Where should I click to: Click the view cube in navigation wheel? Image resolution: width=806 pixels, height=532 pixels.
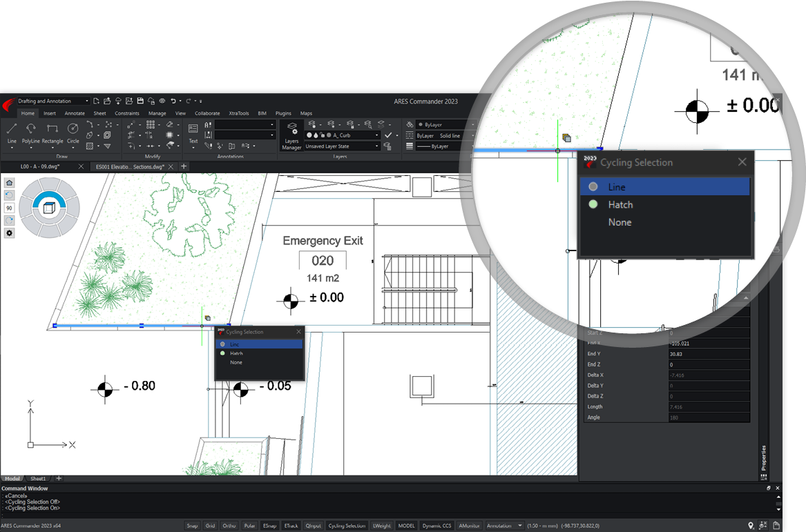[x=49, y=208]
